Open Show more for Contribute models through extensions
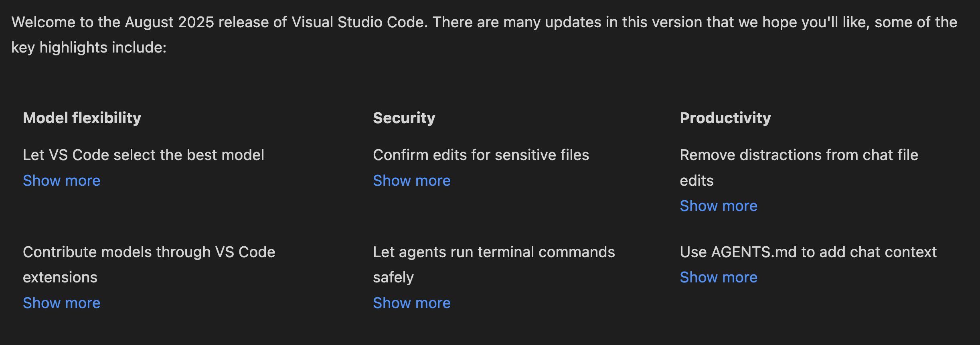This screenshot has height=345, width=980. pos(61,303)
